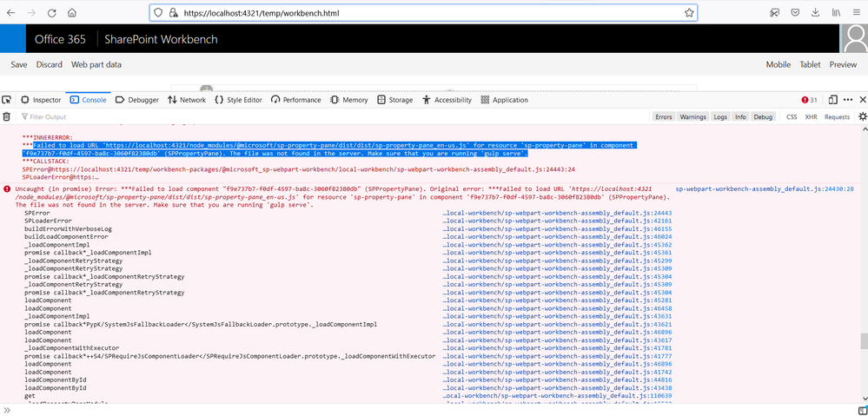
Task: Switch to Tablet preview
Action: [811, 65]
